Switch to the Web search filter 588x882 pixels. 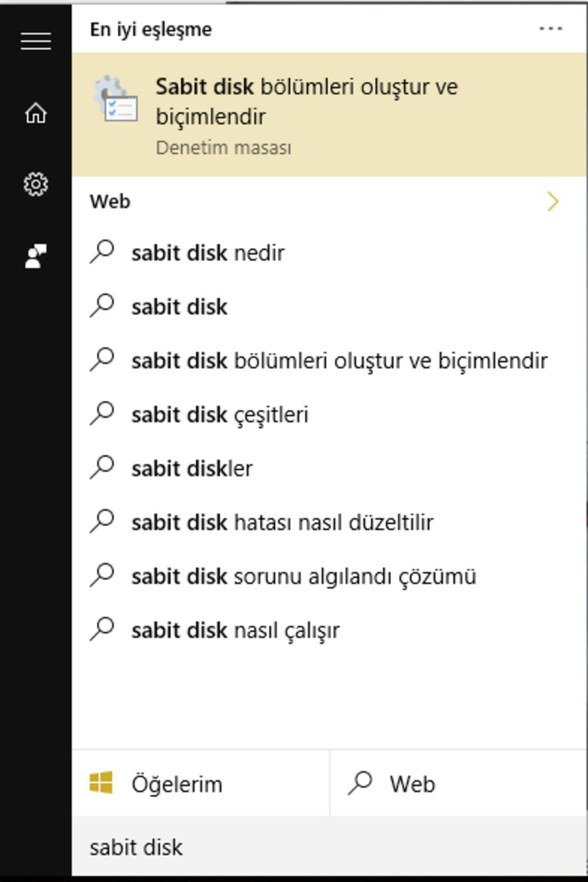(x=412, y=783)
